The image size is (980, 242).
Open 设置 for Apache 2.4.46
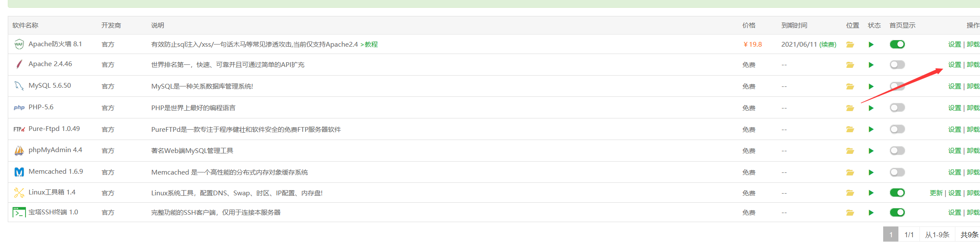pos(954,64)
